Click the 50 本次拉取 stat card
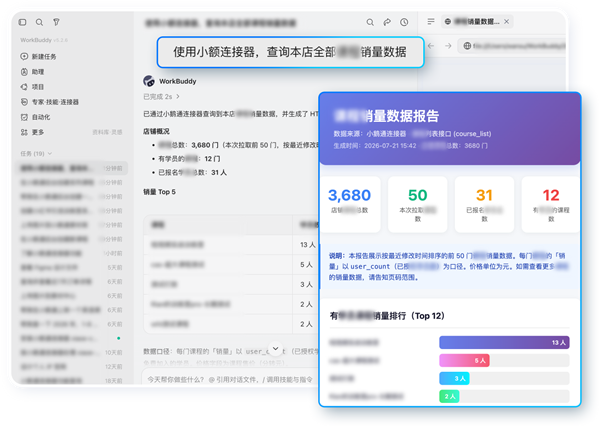Screen dimensions: 600x427 tap(417, 204)
